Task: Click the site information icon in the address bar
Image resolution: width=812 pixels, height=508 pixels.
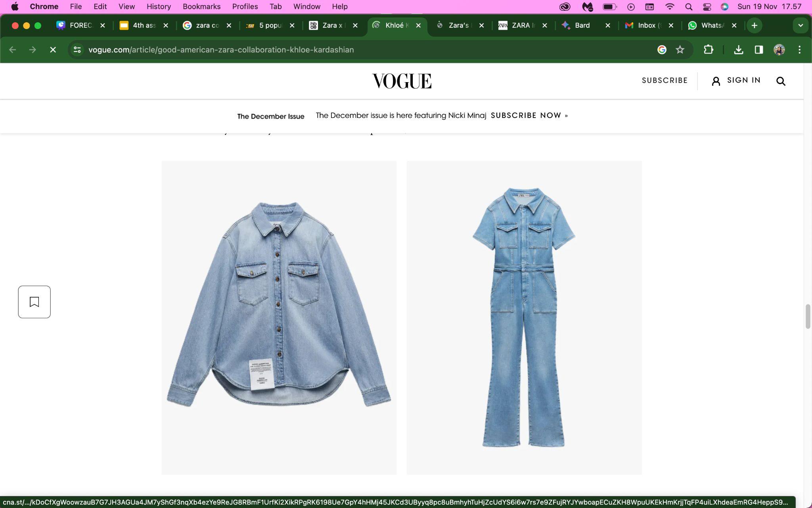Action: (x=77, y=50)
